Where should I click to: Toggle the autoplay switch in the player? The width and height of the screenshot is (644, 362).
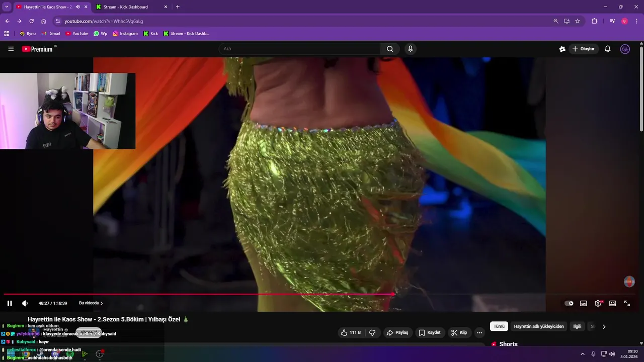[x=569, y=303]
